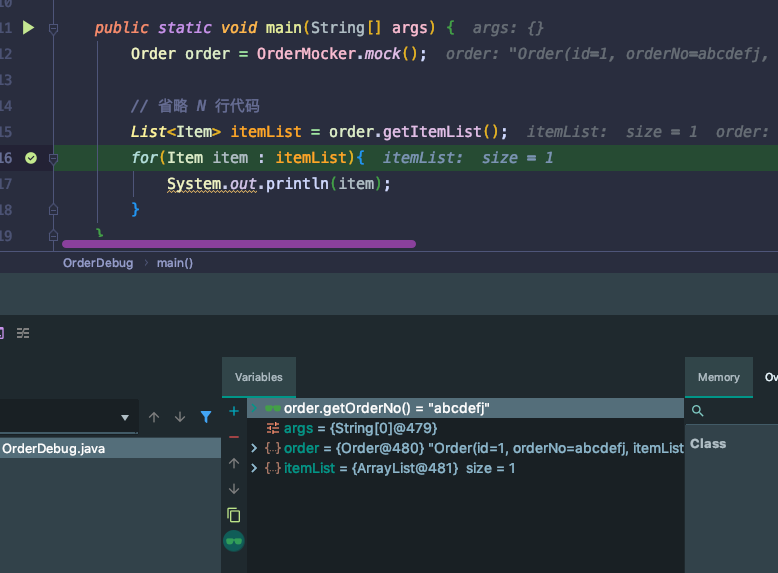Select the order.getOrderNo() watch row

[x=465, y=408]
